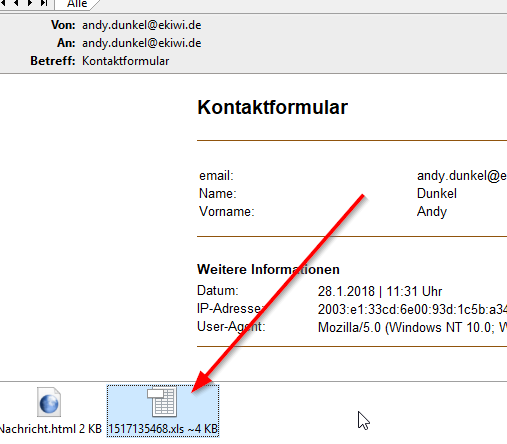Select the Alle tab

click(77, 4)
